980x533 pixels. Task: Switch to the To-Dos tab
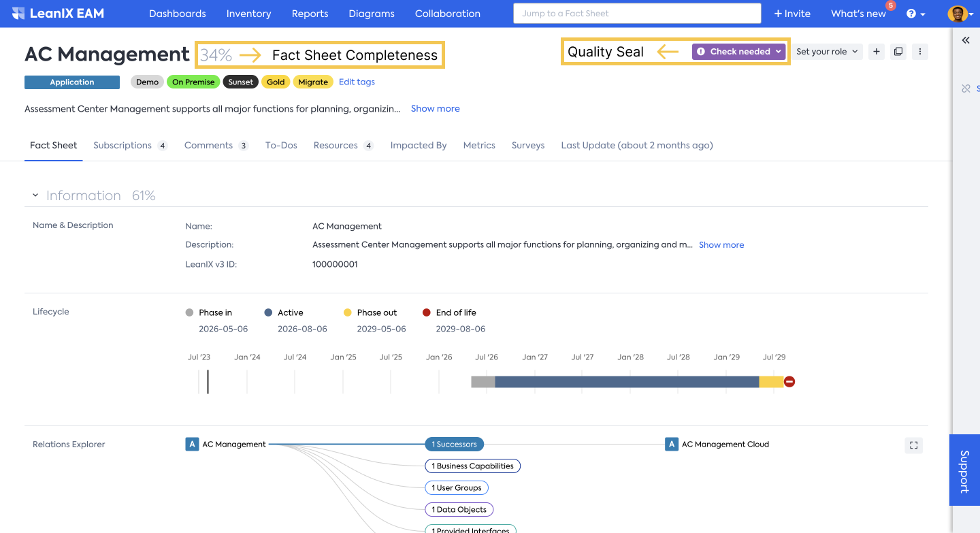(281, 145)
